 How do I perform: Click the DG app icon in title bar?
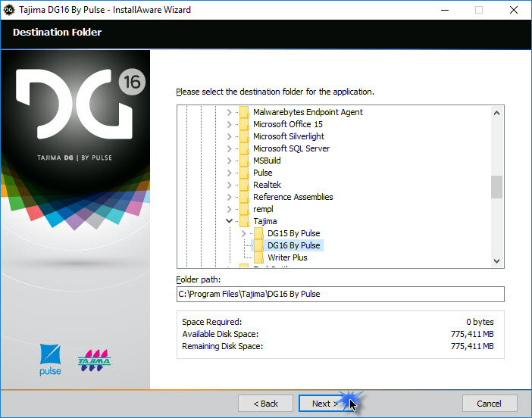click(x=9, y=10)
